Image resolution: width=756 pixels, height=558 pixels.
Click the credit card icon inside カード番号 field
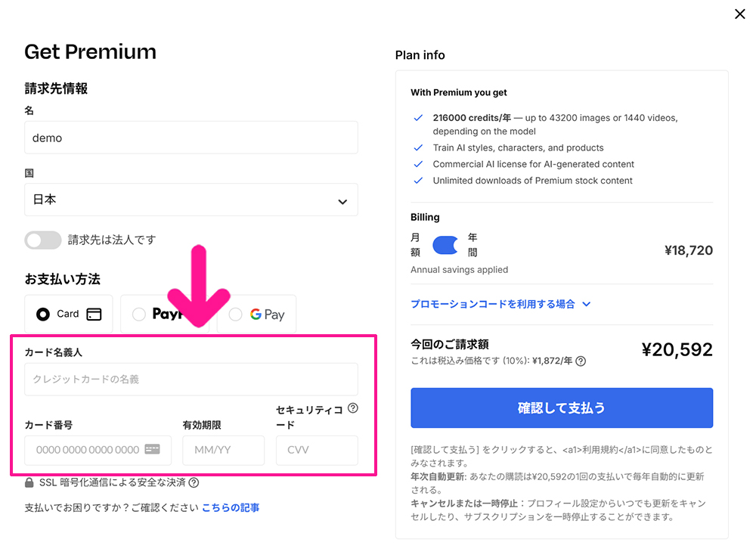(150, 448)
